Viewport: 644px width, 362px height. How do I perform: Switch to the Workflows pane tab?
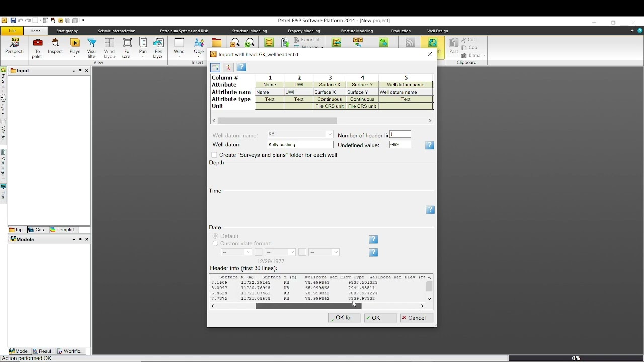click(70, 351)
